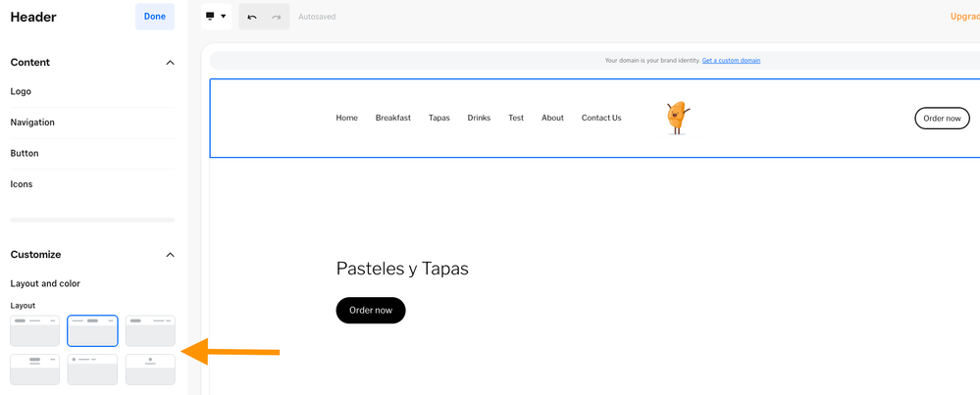Open the Logo content settings
Image resolution: width=980 pixels, height=395 pixels.
tap(21, 91)
